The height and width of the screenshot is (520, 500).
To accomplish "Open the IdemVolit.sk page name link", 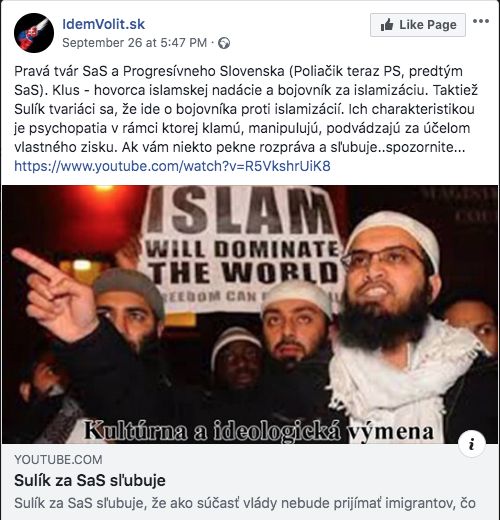I will [103, 24].
